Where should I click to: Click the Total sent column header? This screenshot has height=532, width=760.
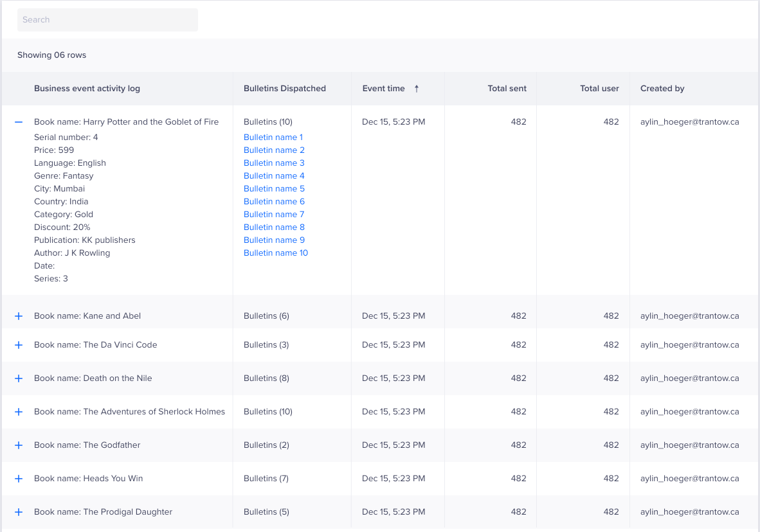[507, 88]
